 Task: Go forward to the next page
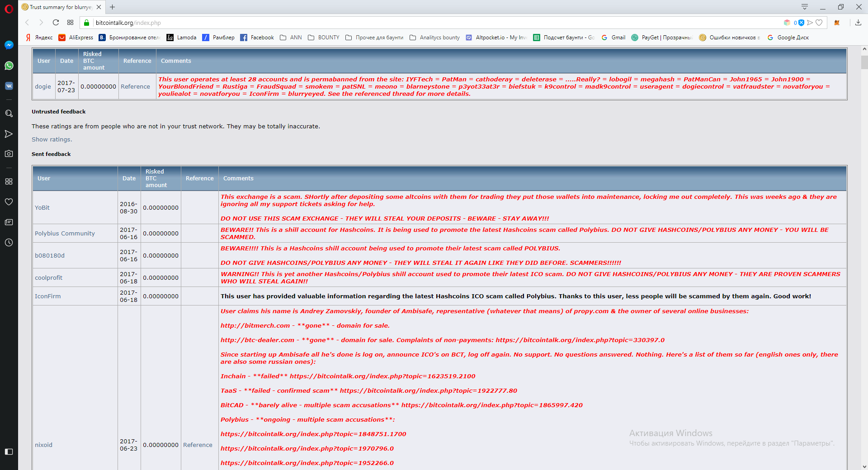click(41, 23)
